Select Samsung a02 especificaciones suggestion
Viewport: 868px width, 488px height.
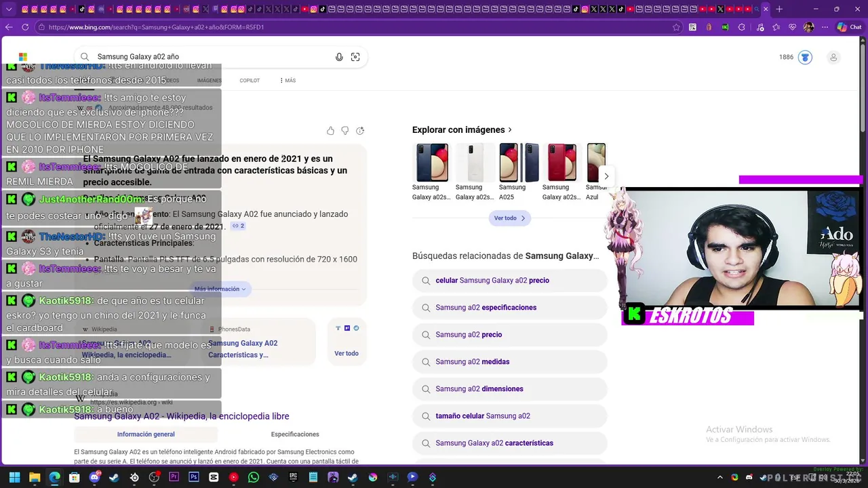[509, 308]
